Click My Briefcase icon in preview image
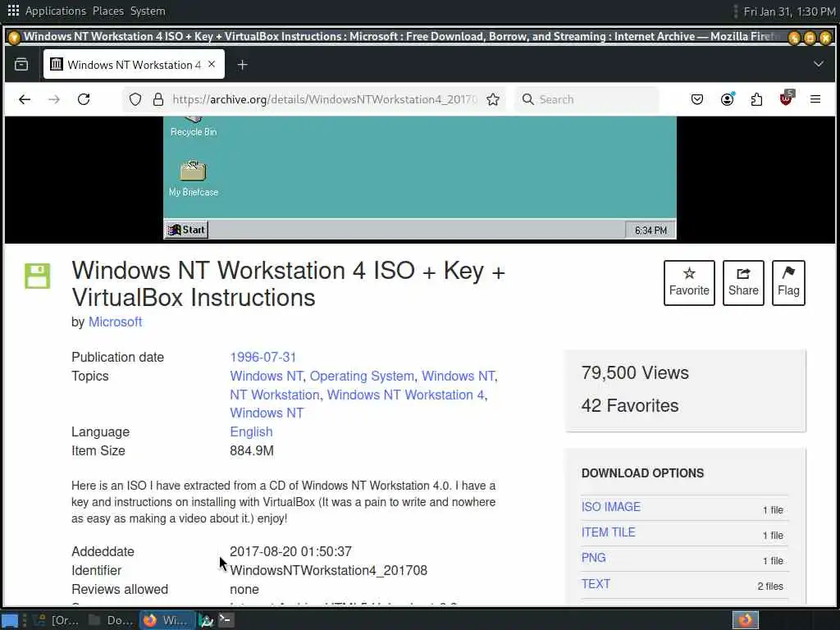Image resolution: width=840 pixels, height=630 pixels. click(x=194, y=178)
